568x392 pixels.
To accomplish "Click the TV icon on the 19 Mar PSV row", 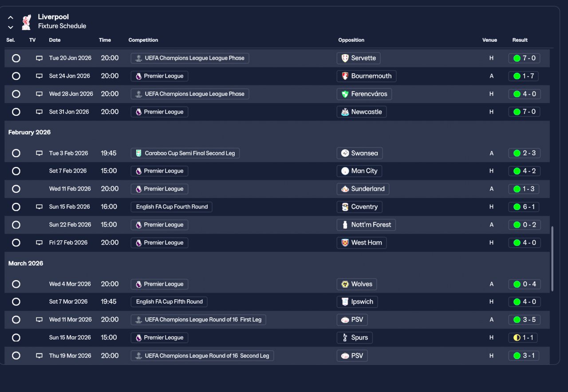I will click(x=39, y=356).
